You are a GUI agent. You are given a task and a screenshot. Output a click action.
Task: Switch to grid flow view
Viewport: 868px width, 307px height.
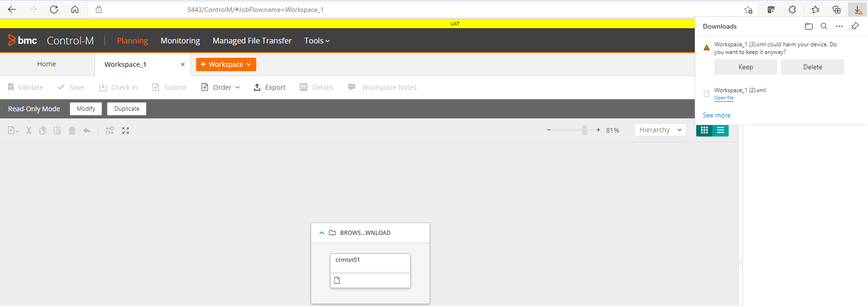click(704, 130)
